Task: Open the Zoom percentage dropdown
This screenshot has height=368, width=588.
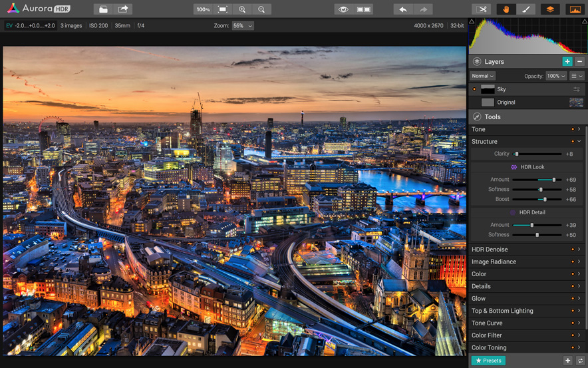Action: 242,26
